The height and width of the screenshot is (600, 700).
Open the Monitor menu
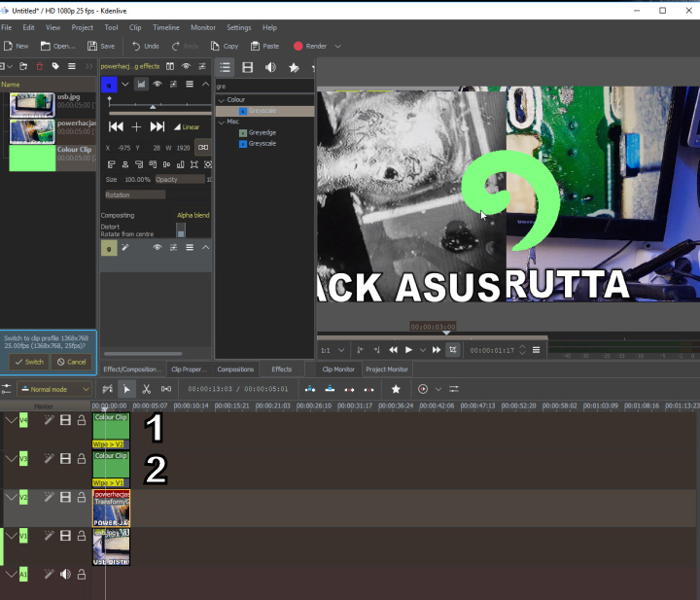(203, 27)
